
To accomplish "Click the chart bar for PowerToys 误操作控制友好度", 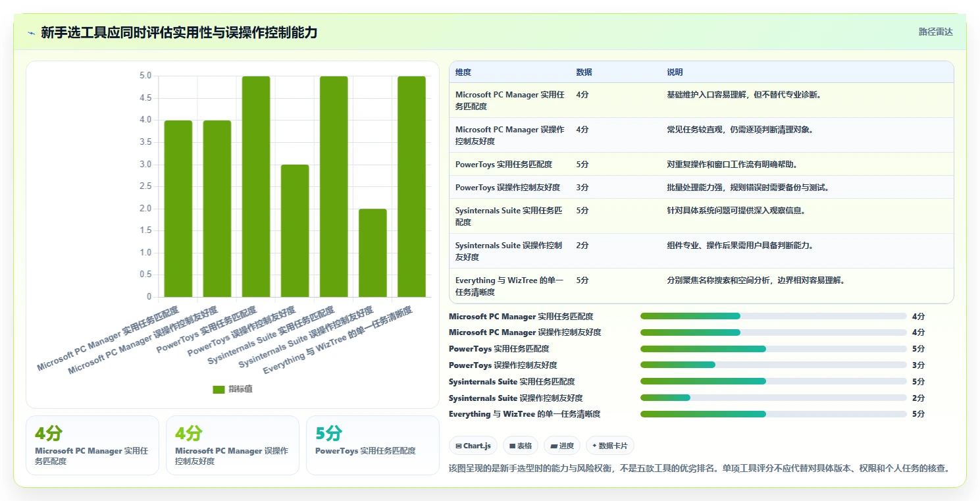I will [x=295, y=230].
